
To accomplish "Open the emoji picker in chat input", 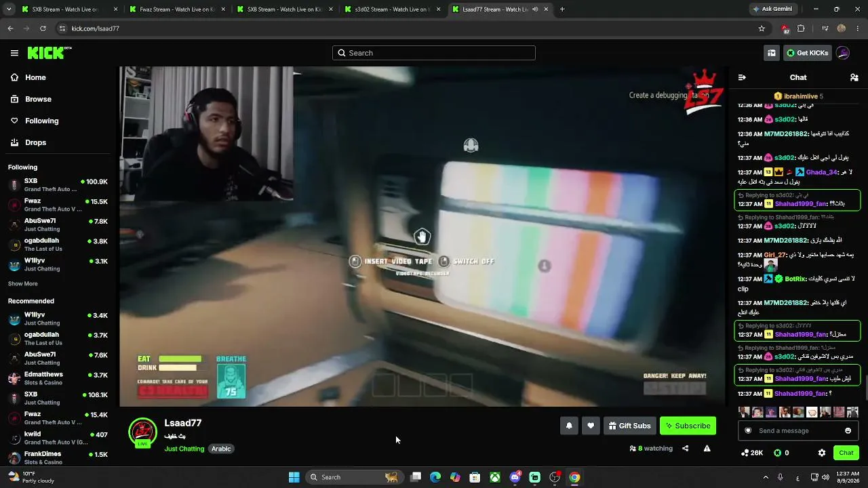I will pyautogui.click(x=848, y=430).
